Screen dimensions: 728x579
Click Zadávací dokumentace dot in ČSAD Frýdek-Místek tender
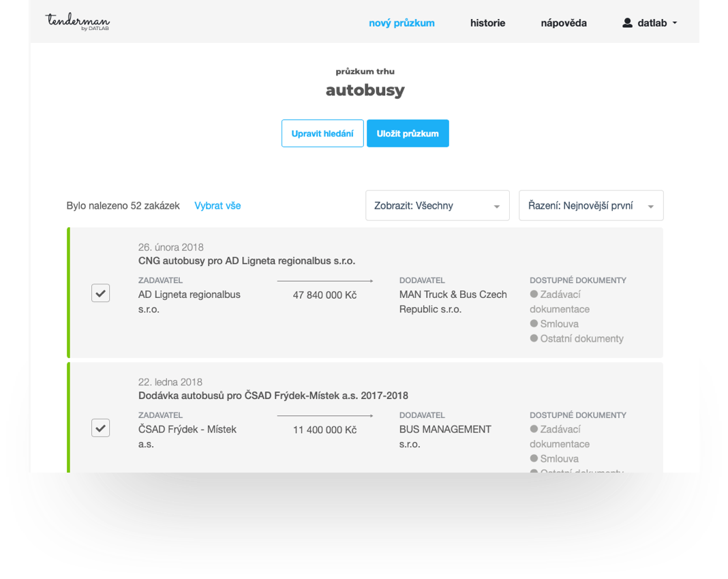(534, 429)
